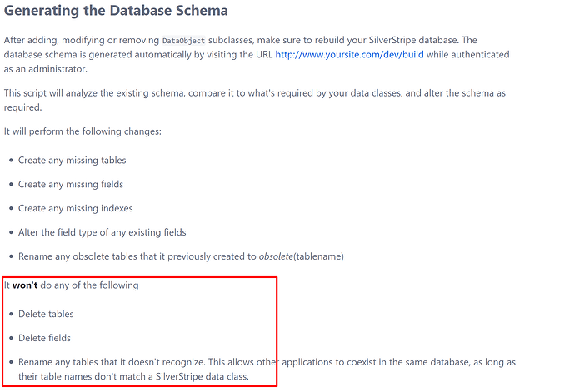Image resolution: width=575 pixels, height=392 pixels.
Task: Select the 'Create any missing tables' bullet
Action: [72, 160]
